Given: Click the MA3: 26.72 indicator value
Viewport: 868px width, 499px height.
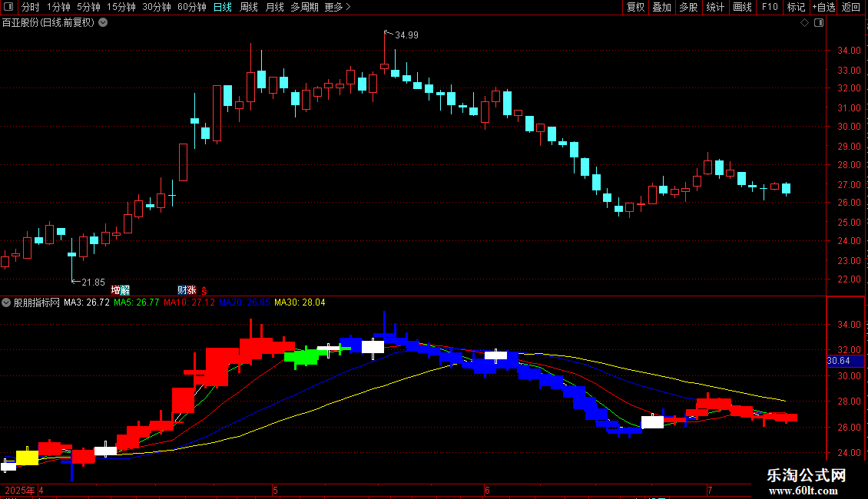Looking at the screenshot, I should click(x=86, y=302).
